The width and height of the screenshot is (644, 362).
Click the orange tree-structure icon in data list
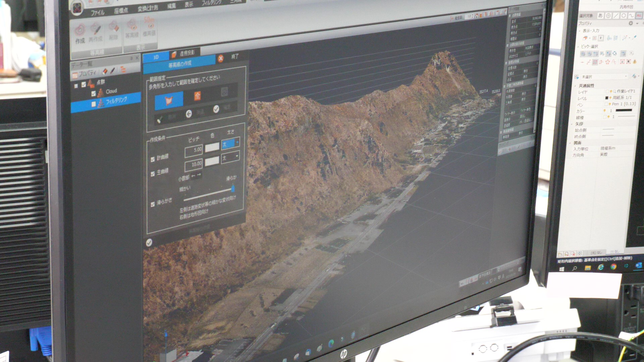coord(123,69)
